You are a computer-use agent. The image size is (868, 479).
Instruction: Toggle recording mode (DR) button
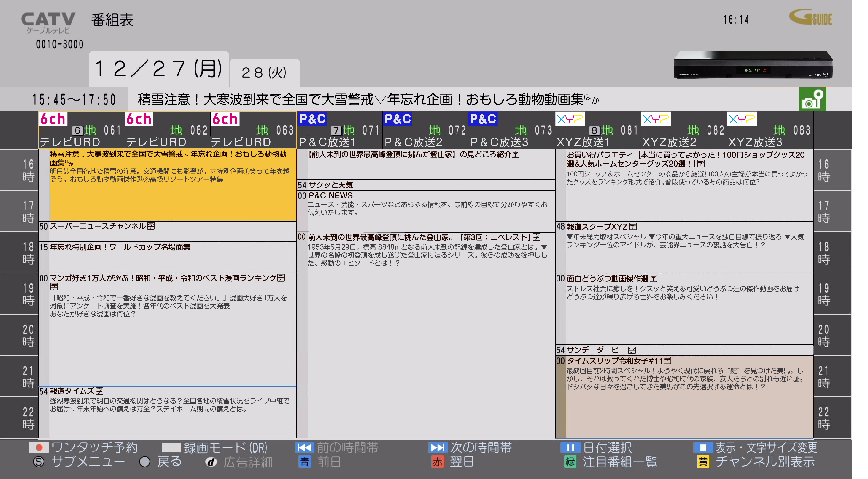tap(171, 447)
